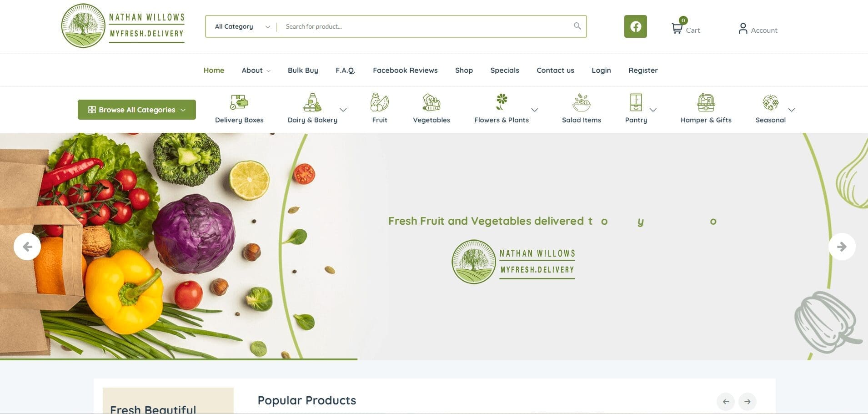Open the Hamper & Gifts category icon

click(706, 102)
